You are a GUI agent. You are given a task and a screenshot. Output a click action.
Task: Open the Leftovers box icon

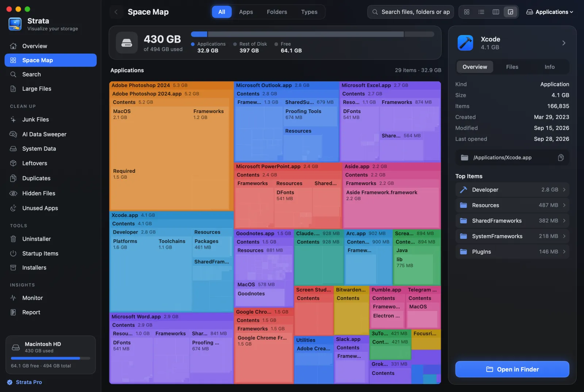[13, 163]
